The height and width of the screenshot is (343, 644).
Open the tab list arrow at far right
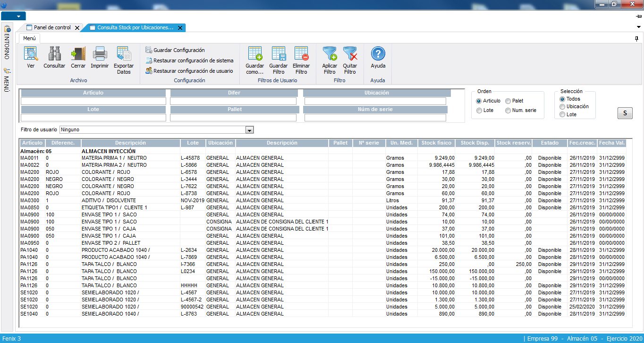click(x=639, y=27)
